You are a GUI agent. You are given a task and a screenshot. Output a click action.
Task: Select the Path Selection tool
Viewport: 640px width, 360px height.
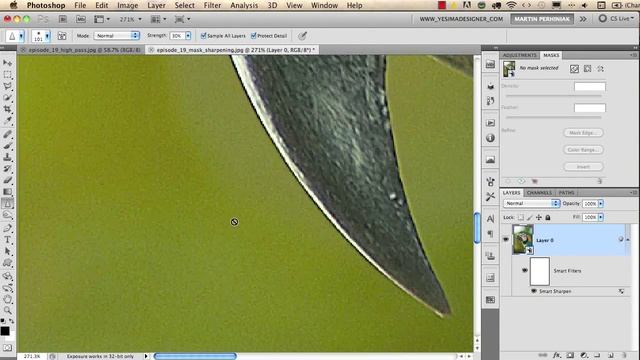[7, 251]
